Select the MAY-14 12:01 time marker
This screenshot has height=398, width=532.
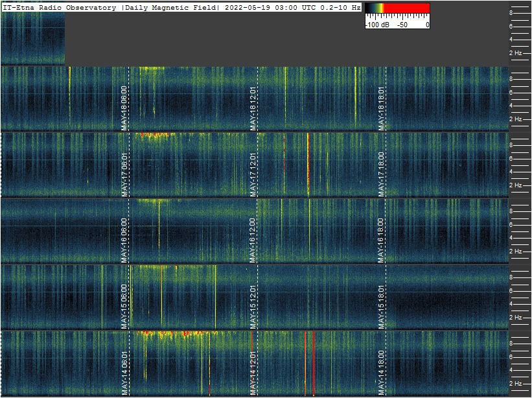pyautogui.click(x=253, y=373)
